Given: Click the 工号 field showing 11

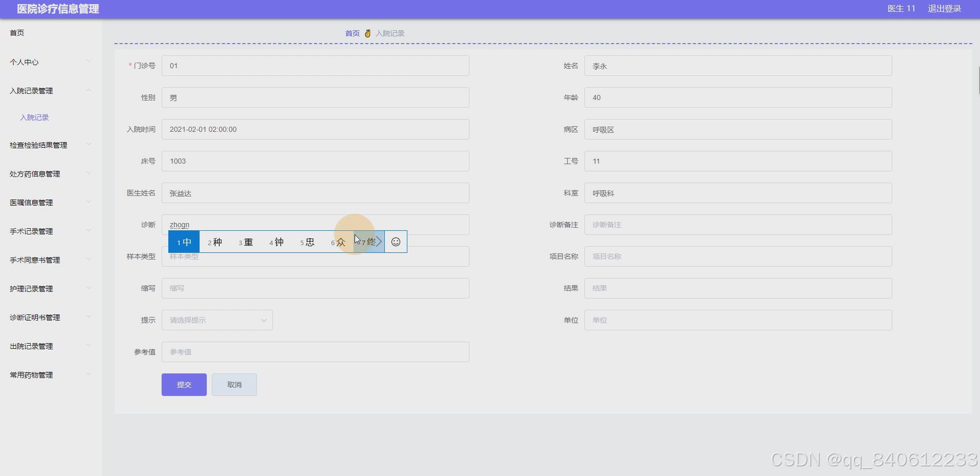Looking at the screenshot, I should 738,161.
